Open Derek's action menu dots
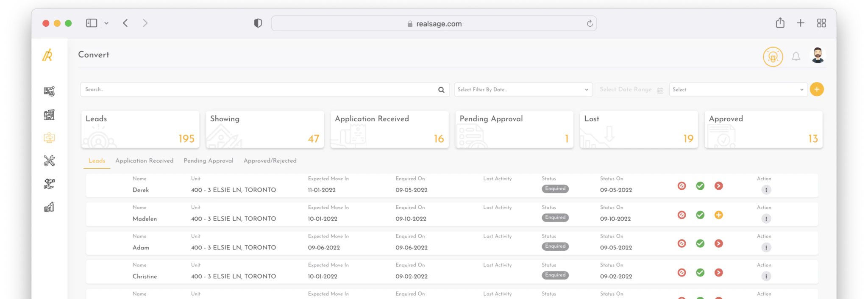This screenshot has width=868, height=299. point(766,190)
